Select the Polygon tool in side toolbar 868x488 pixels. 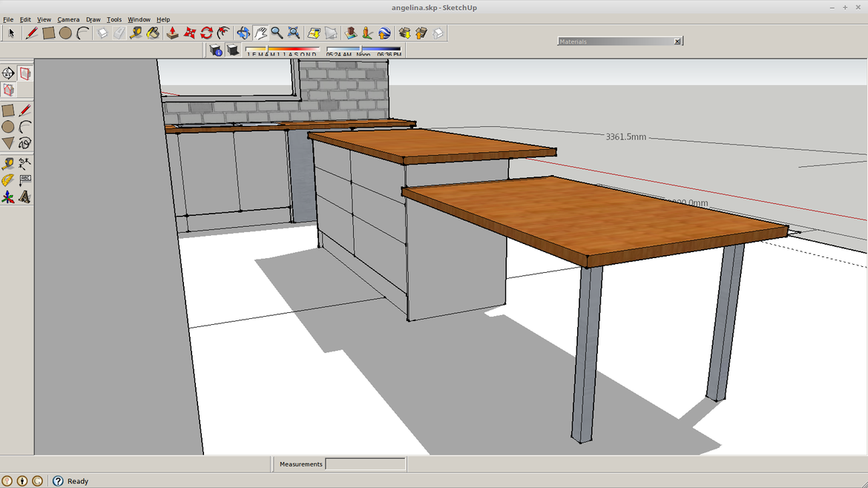click(8, 143)
